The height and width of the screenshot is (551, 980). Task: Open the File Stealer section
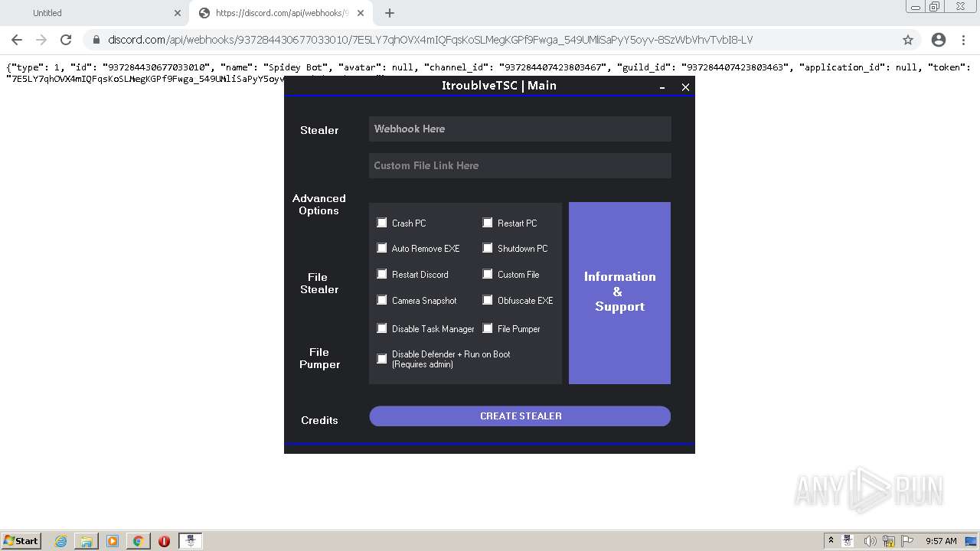click(x=319, y=283)
